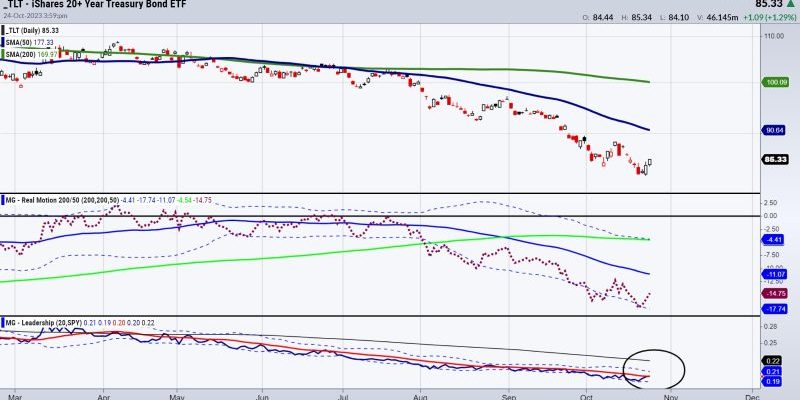Click the black _TLT legend color bar
The image size is (800, 400).
tap(4, 31)
